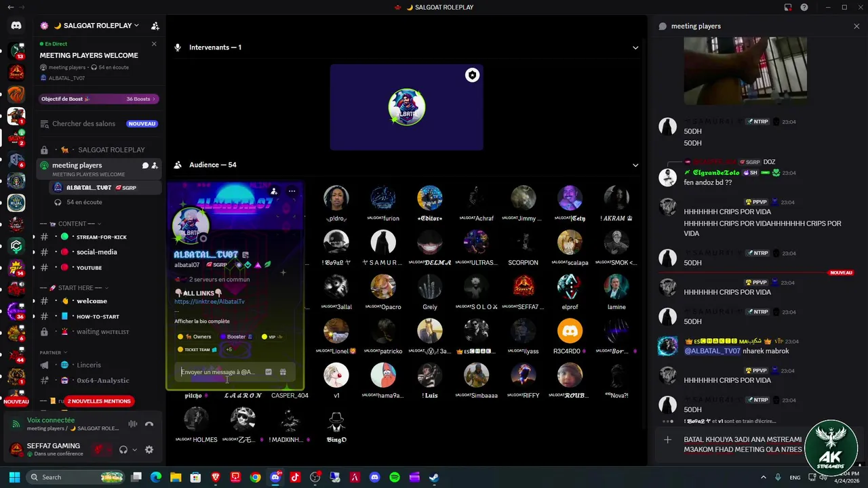Click invite icon on meeting players channel
This screenshot has width=868, height=488.
(x=155, y=165)
